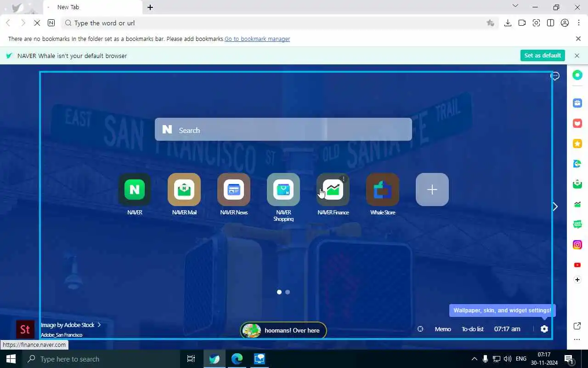Open the browser three-dot main menu
588x368 pixels.
[579, 23]
